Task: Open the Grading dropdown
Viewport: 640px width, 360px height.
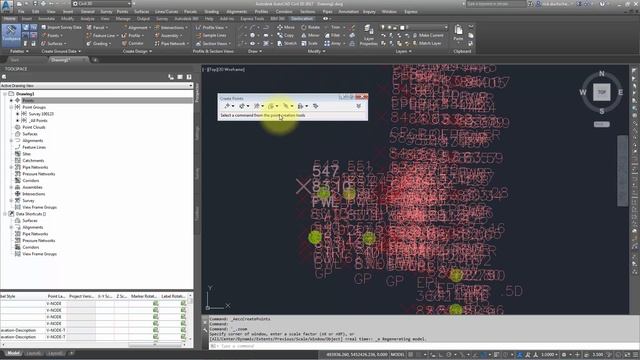Action: tap(99, 43)
